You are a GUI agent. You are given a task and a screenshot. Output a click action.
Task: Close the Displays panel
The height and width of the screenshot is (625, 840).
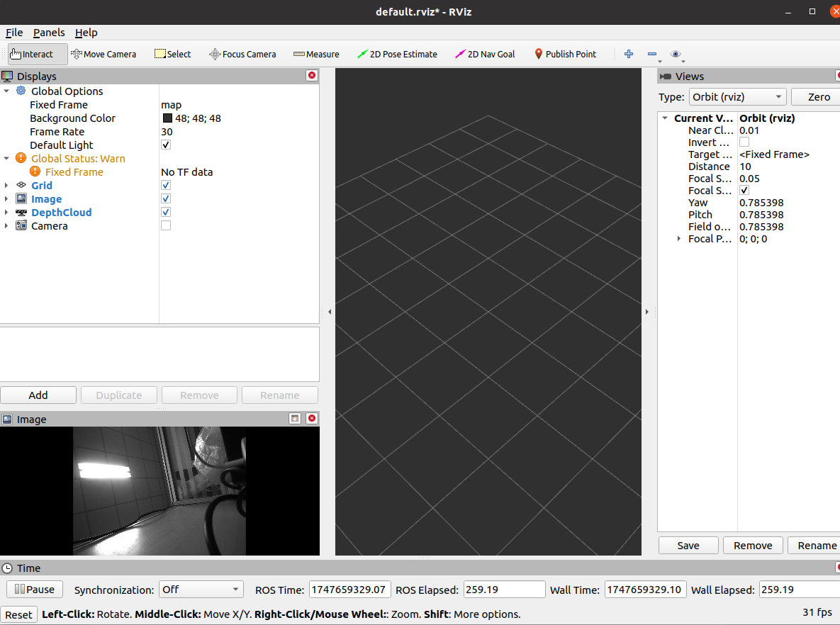(x=312, y=76)
